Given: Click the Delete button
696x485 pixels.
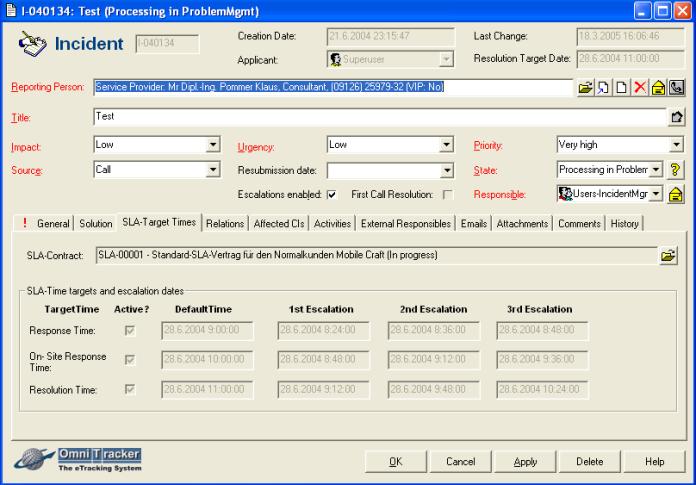Looking at the screenshot, I should click(589, 462).
